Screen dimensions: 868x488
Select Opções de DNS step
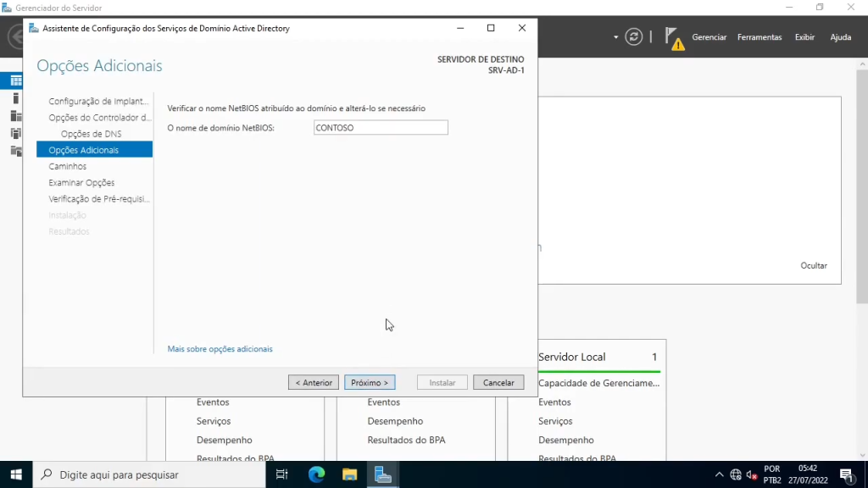91,134
